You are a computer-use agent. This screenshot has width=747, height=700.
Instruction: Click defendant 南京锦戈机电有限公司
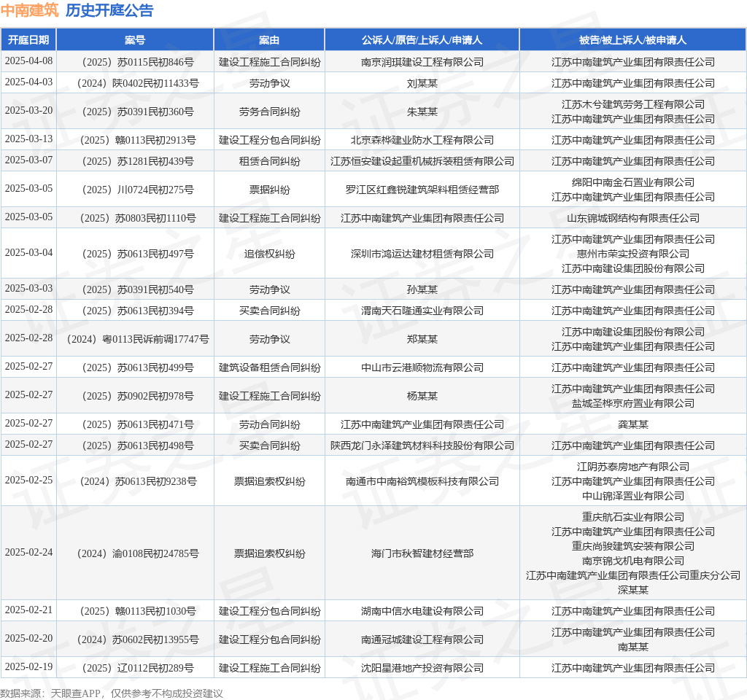(x=632, y=561)
